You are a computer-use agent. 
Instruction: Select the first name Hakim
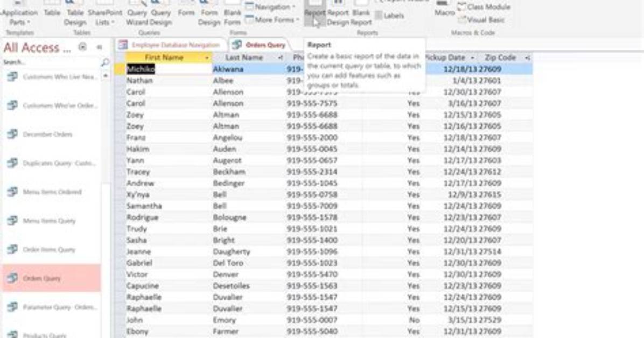point(138,149)
